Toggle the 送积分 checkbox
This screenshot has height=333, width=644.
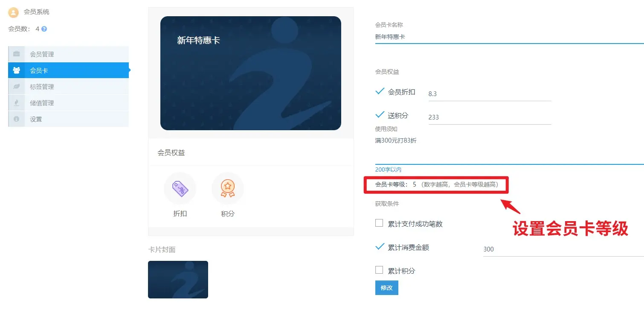click(380, 115)
